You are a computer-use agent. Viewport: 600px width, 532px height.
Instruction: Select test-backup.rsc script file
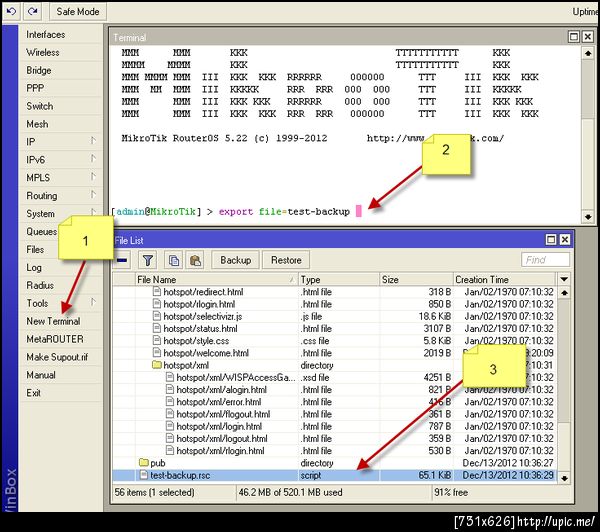[x=335, y=476]
